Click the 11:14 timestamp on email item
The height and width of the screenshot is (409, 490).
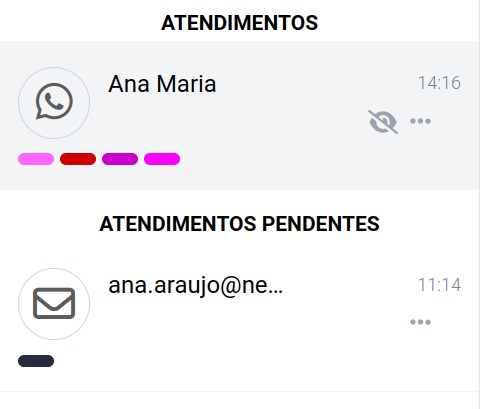pyautogui.click(x=439, y=285)
